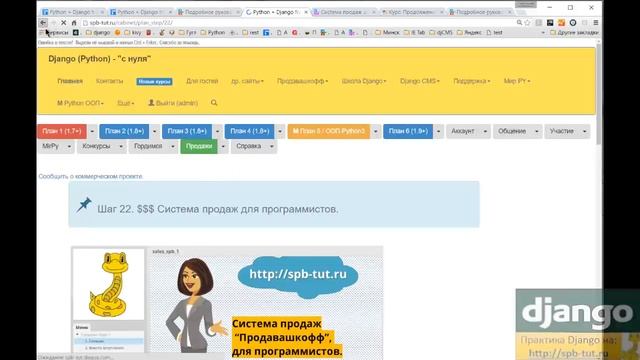Image resolution: width=640 pixels, height=360 pixels.
Task: Open the browser home page icon
Action: [74, 23]
